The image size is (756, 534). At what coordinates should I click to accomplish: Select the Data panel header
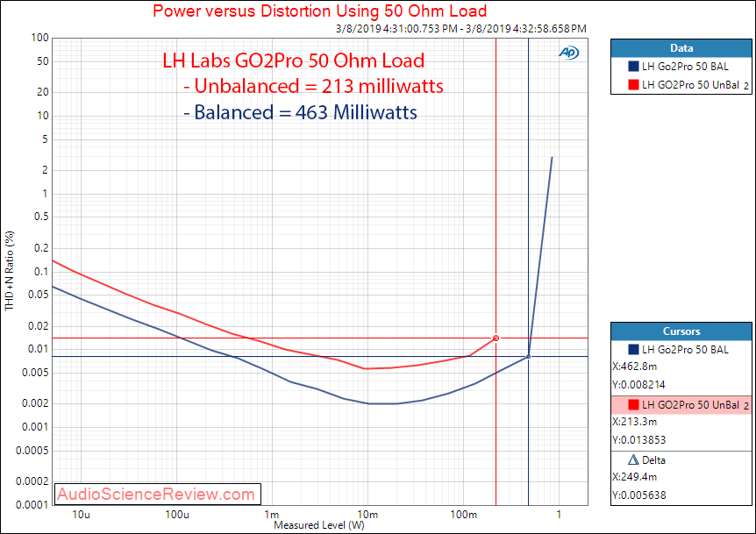(x=681, y=48)
